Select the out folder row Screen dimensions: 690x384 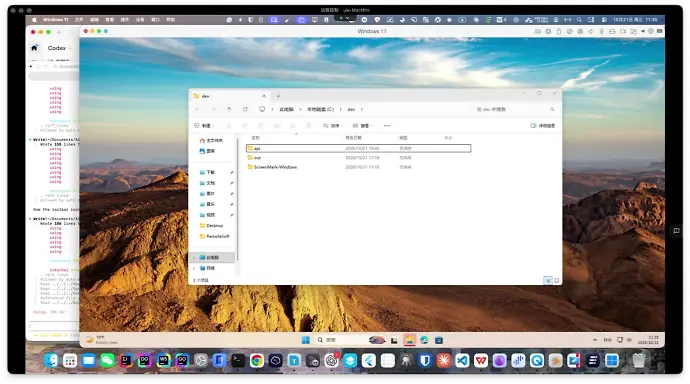(x=359, y=157)
